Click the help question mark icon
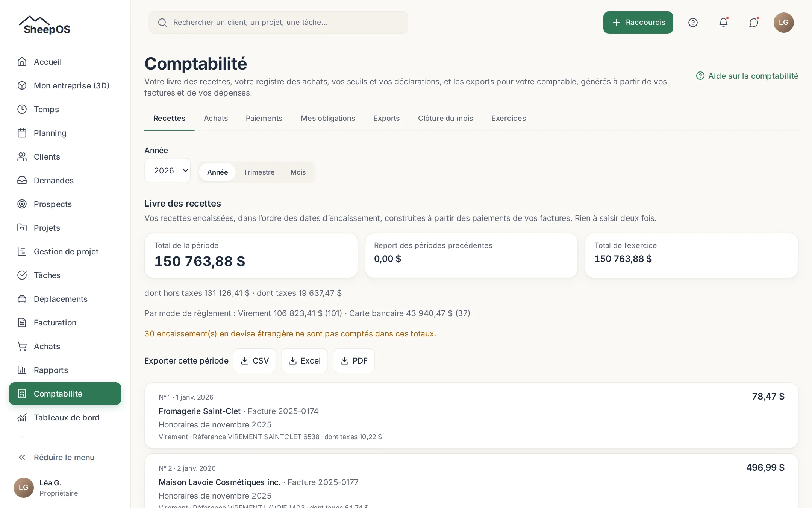This screenshot has width=812, height=508. [x=693, y=23]
